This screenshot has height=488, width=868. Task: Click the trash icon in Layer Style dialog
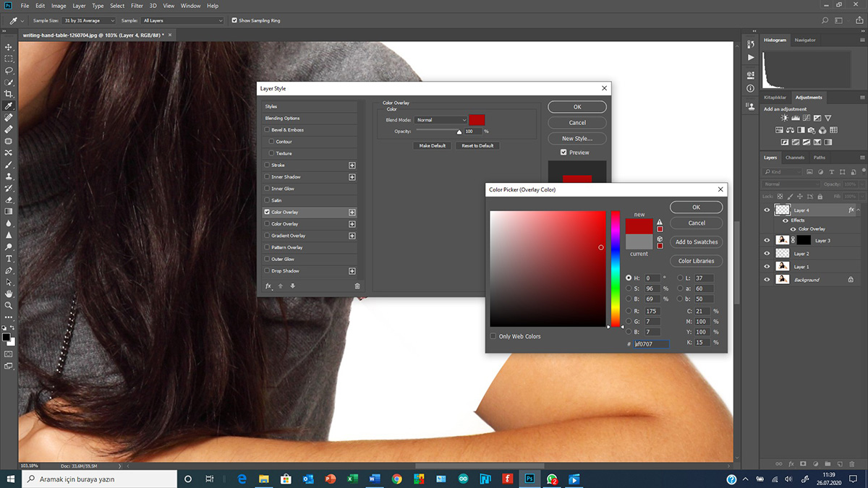click(x=357, y=286)
